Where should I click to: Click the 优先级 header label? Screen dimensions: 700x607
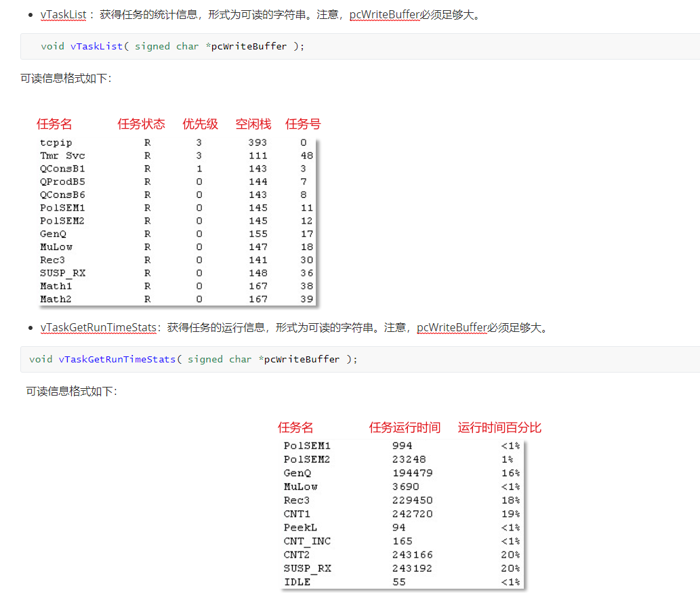(x=200, y=124)
